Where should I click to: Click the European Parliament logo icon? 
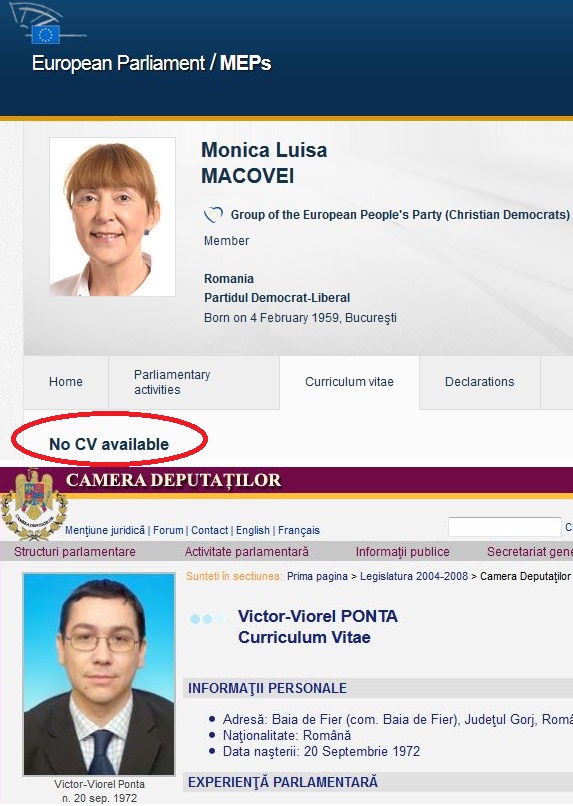(x=45, y=23)
